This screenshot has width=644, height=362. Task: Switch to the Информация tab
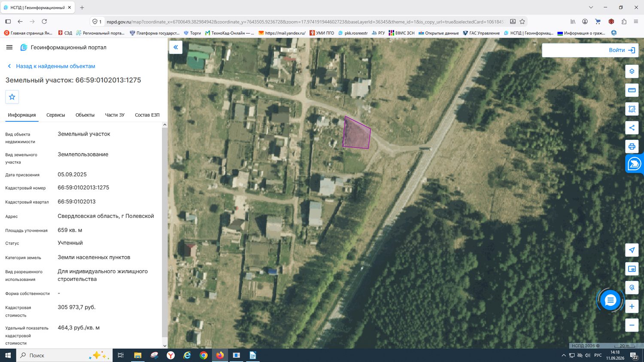[22, 115]
